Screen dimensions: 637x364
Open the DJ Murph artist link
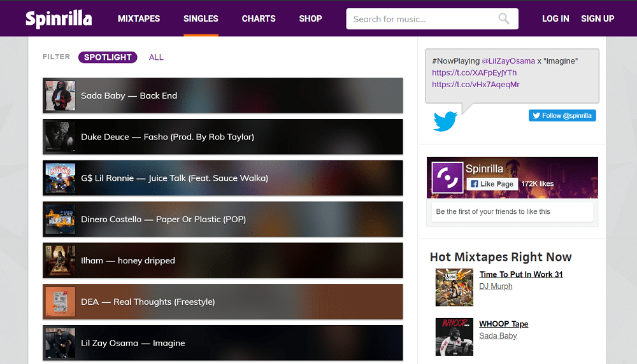coord(496,286)
